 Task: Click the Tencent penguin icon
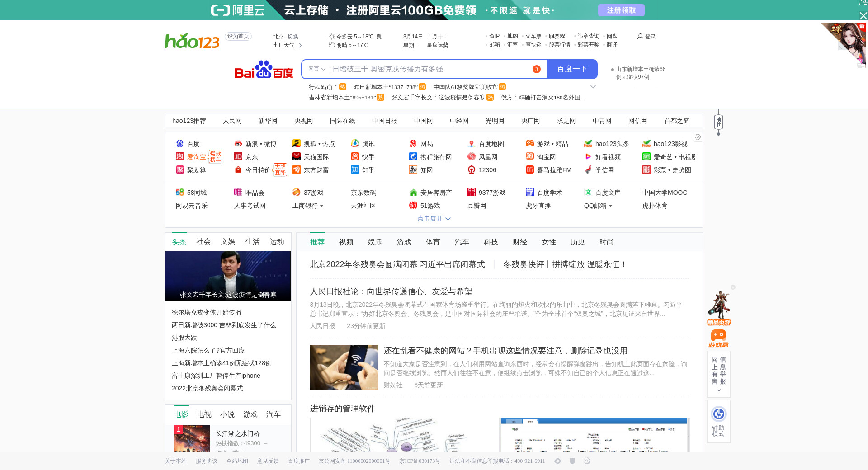355,144
